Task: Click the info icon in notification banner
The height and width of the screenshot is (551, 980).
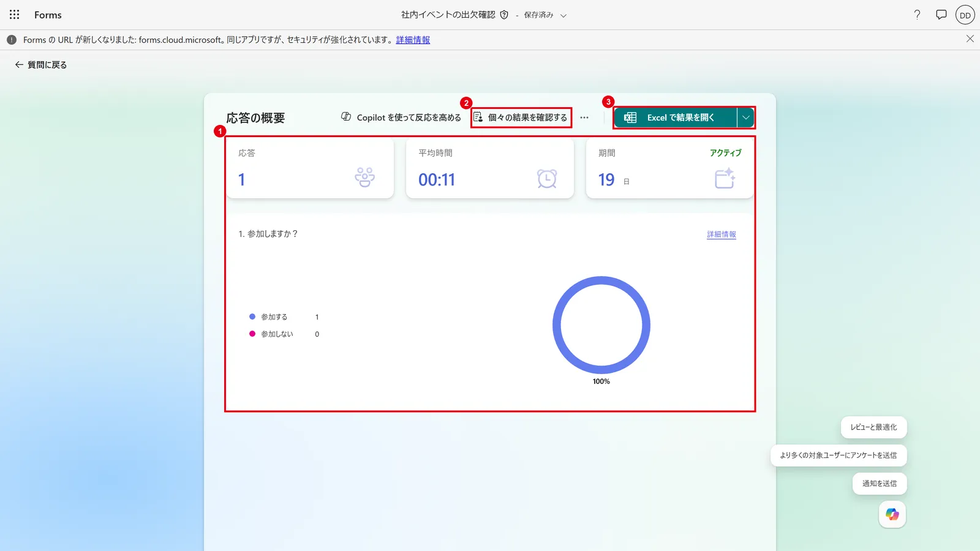Action: coord(12,40)
